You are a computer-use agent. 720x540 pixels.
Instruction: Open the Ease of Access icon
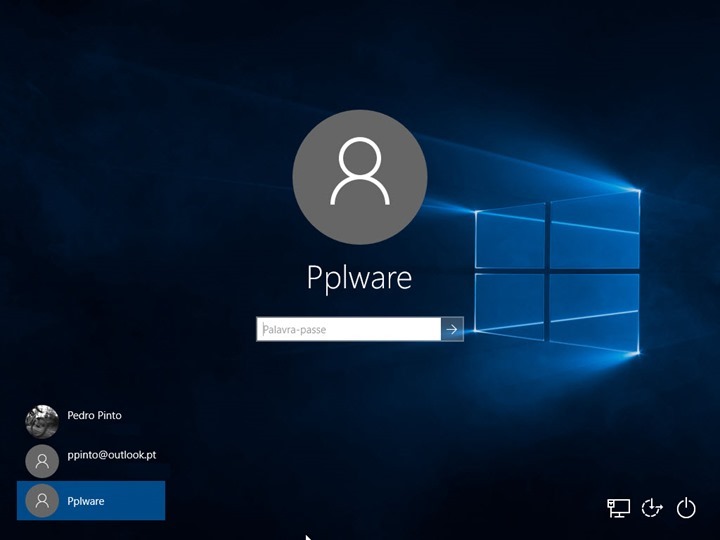(x=652, y=508)
